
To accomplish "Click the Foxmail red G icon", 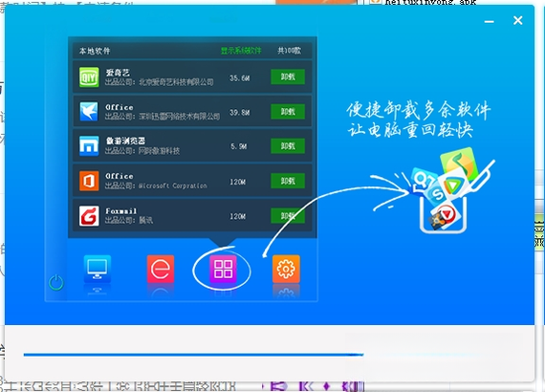I will [89, 216].
